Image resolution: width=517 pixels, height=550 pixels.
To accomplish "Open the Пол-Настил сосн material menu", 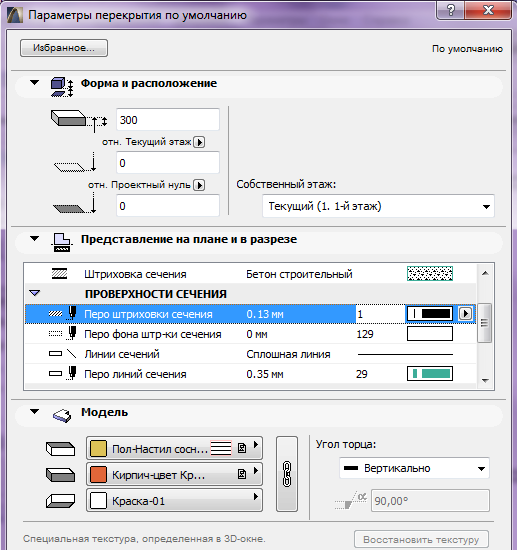I will 174,448.
